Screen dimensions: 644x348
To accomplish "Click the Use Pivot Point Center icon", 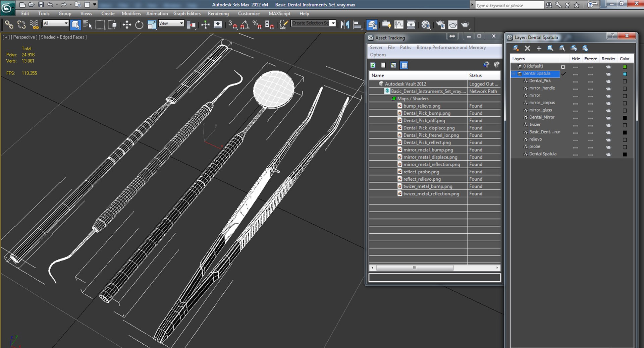I will click(191, 24).
